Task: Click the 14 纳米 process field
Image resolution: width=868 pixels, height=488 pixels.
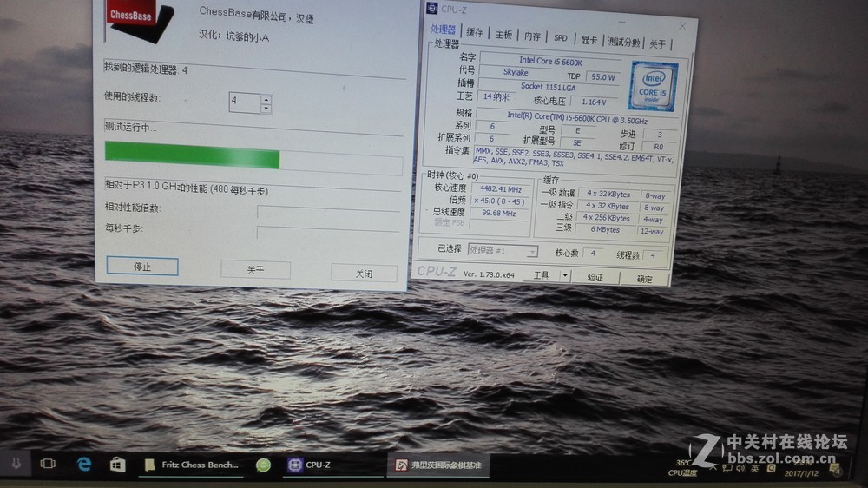Action: pyautogui.click(x=496, y=96)
